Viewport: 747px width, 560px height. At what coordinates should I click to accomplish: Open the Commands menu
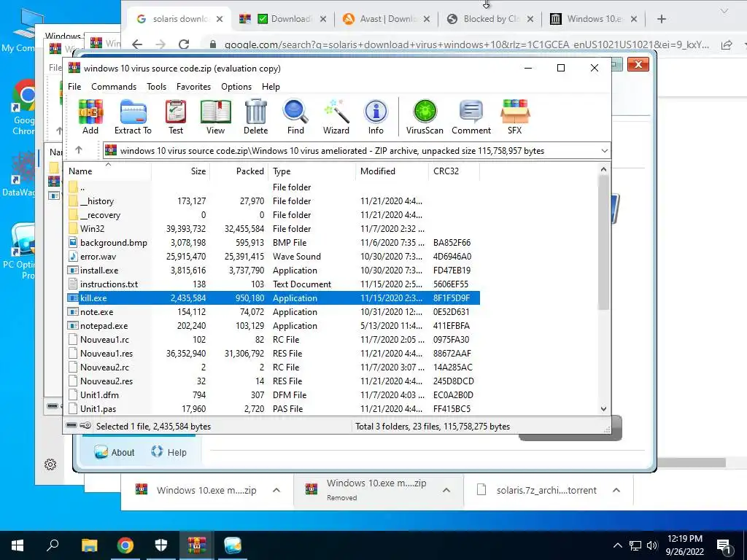click(114, 87)
